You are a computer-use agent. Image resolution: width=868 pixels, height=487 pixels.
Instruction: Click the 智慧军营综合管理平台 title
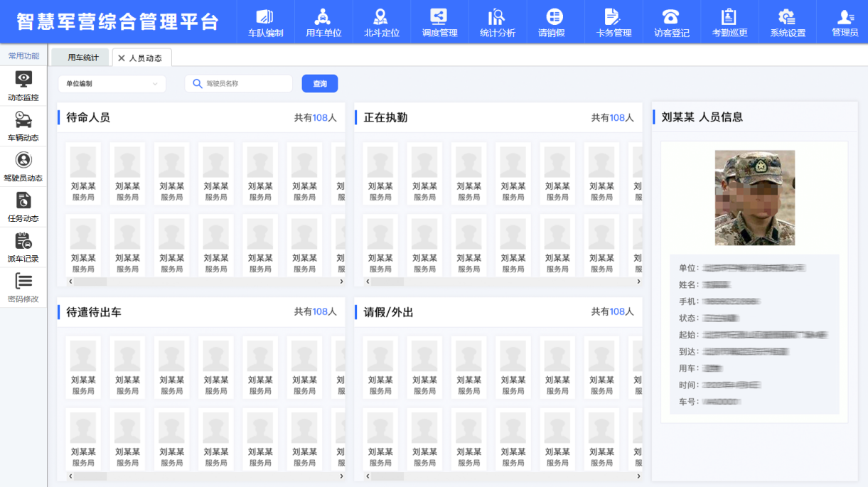pyautogui.click(x=118, y=22)
